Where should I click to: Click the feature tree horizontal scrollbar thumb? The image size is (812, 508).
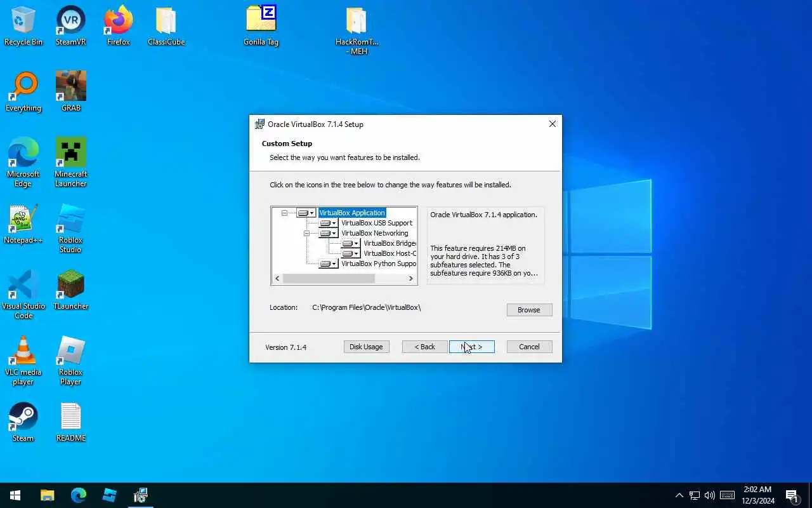coord(329,278)
